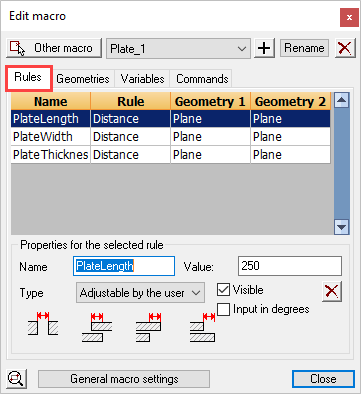The height and width of the screenshot is (394, 361).
Task: Click the Other macro button
Action: [54, 48]
